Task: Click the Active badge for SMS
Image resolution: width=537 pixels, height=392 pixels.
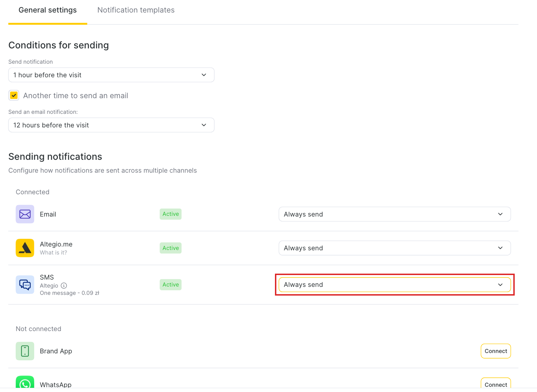Action: point(171,285)
